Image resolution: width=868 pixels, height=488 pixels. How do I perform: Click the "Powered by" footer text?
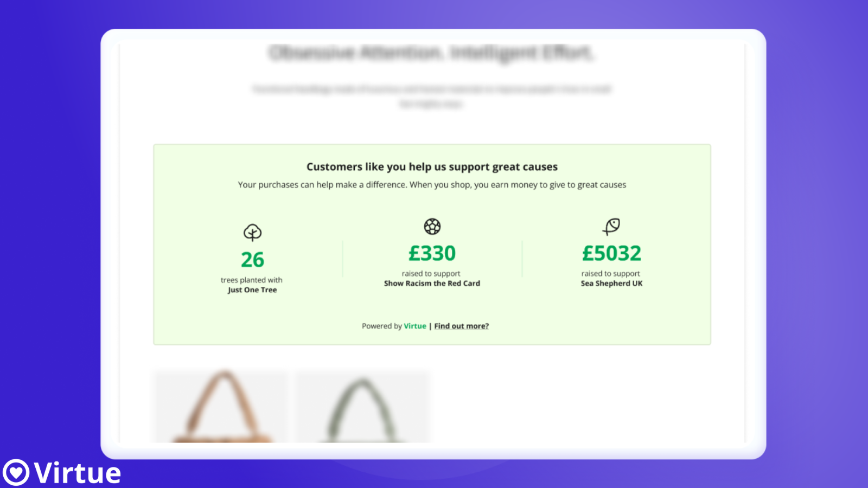click(381, 326)
